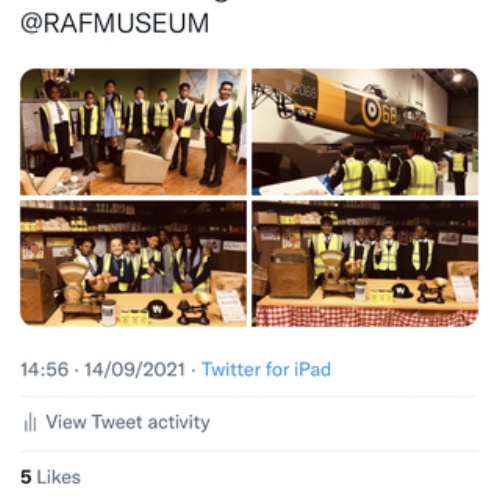Click the W2068 serial on aircraft photo
499x498 pixels.
[x=300, y=88]
